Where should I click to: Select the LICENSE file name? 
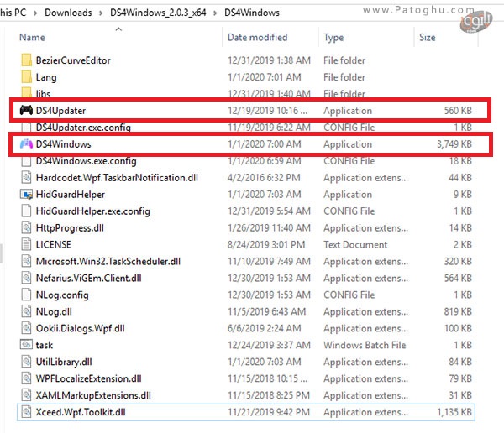[54, 244]
